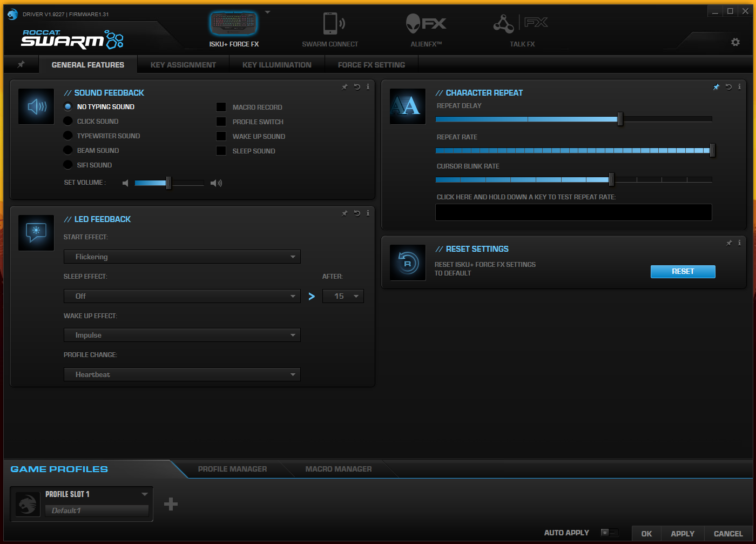Viewport: 756px width, 544px height.
Task: Open Sleep Effect dropdown showing Off
Action: [182, 296]
